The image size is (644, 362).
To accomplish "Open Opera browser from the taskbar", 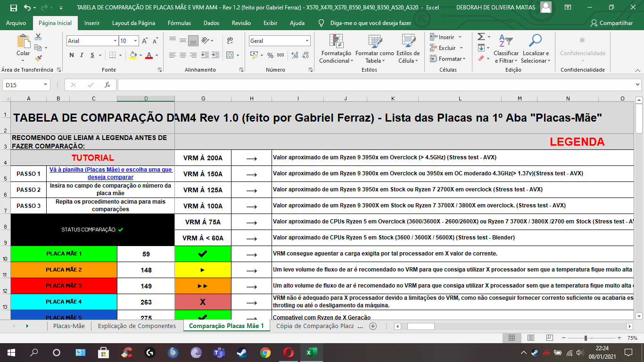I will (289, 352).
